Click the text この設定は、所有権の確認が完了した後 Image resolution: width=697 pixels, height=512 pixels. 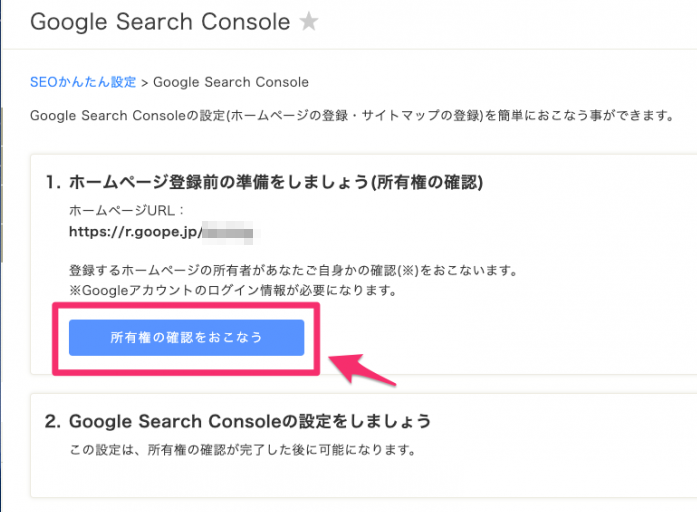(x=243, y=450)
